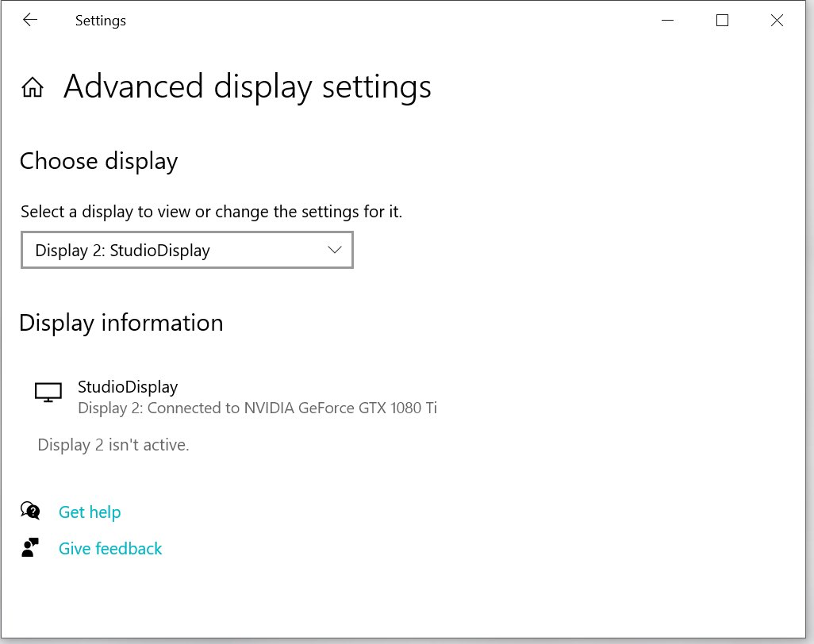Maximize the Settings window

tap(722, 20)
